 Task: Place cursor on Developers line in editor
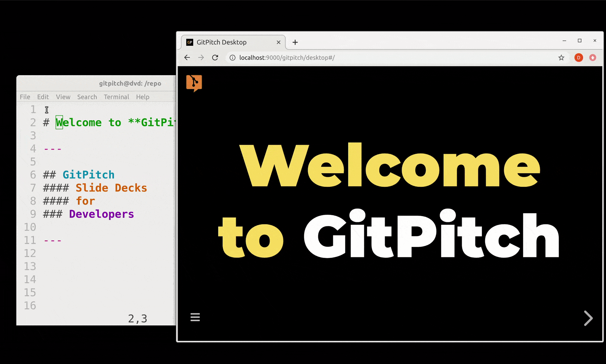[x=101, y=214]
